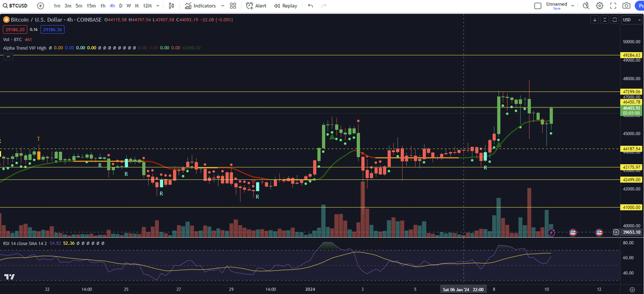
Task: Open the quick search icon
Action: pyautogui.click(x=586, y=5)
